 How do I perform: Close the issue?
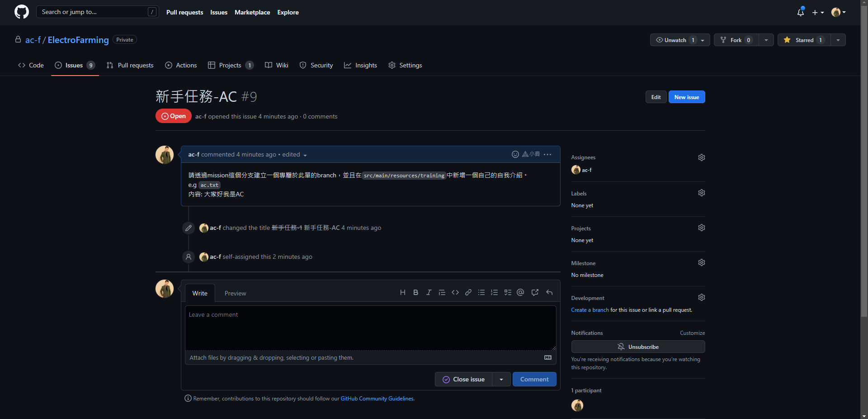(463, 379)
